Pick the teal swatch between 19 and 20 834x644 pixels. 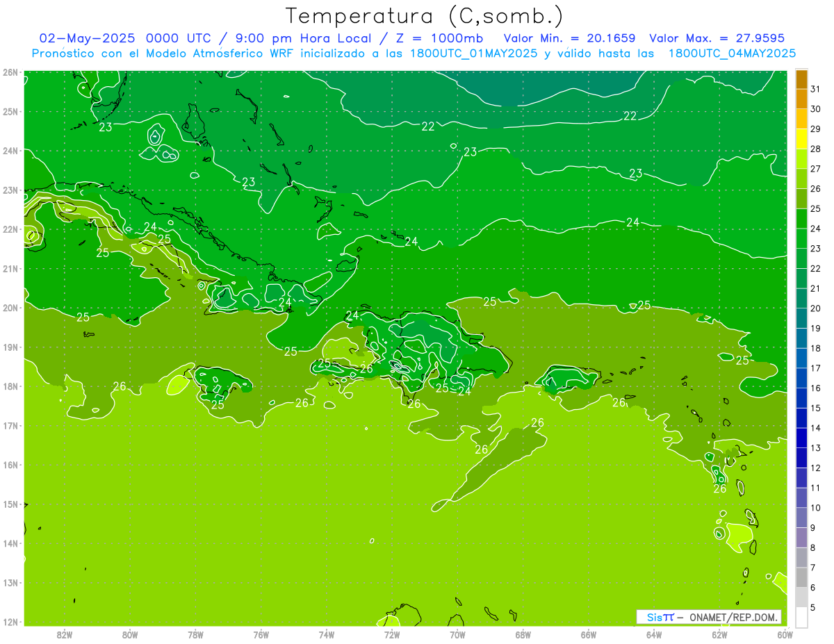[801, 318]
